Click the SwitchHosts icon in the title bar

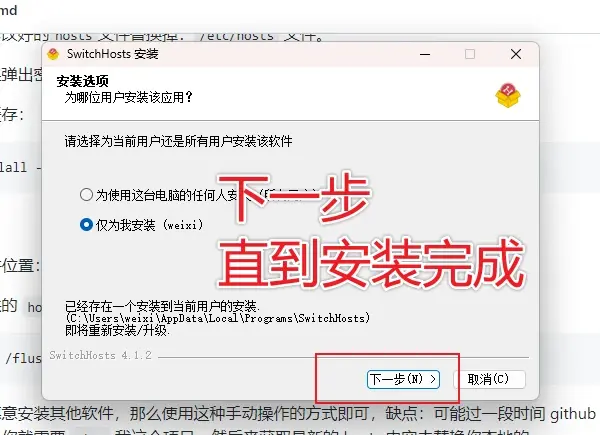point(53,54)
